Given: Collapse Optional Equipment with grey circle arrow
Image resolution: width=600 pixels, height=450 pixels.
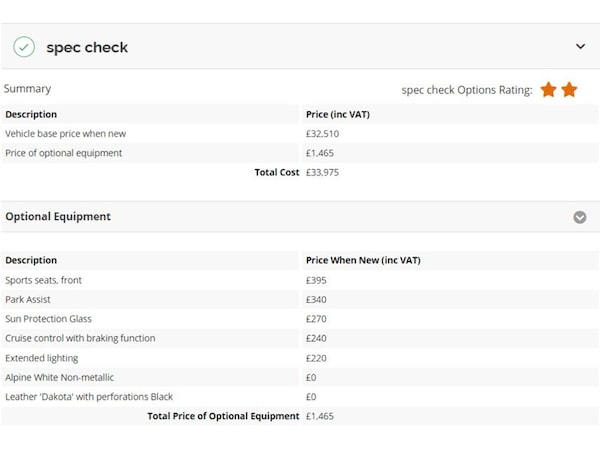Looking at the screenshot, I should [x=579, y=217].
